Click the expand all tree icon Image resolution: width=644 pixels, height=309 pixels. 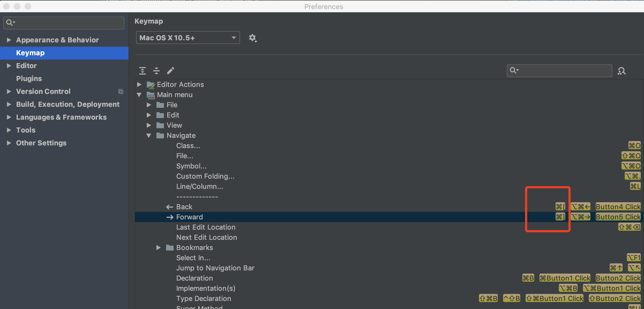pyautogui.click(x=143, y=71)
